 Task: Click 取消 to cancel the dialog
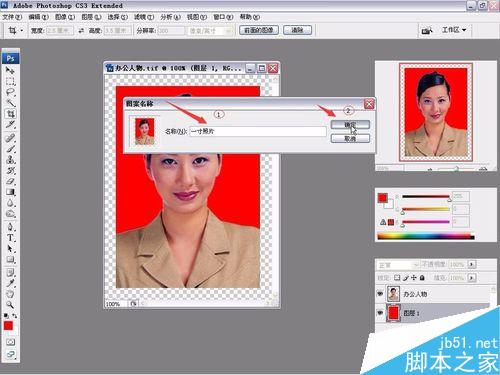click(350, 138)
